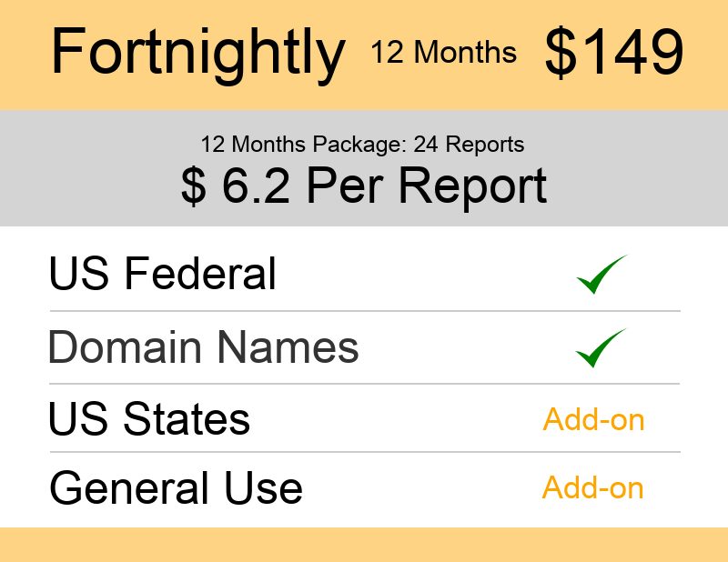The height and width of the screenshot is (562, 728).
Task: Click the $149 price
Action: tap(614, 52)
